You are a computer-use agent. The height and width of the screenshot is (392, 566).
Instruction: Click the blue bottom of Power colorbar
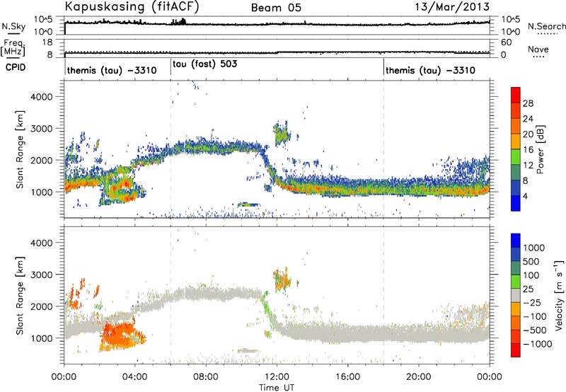(x=516, y=203)
